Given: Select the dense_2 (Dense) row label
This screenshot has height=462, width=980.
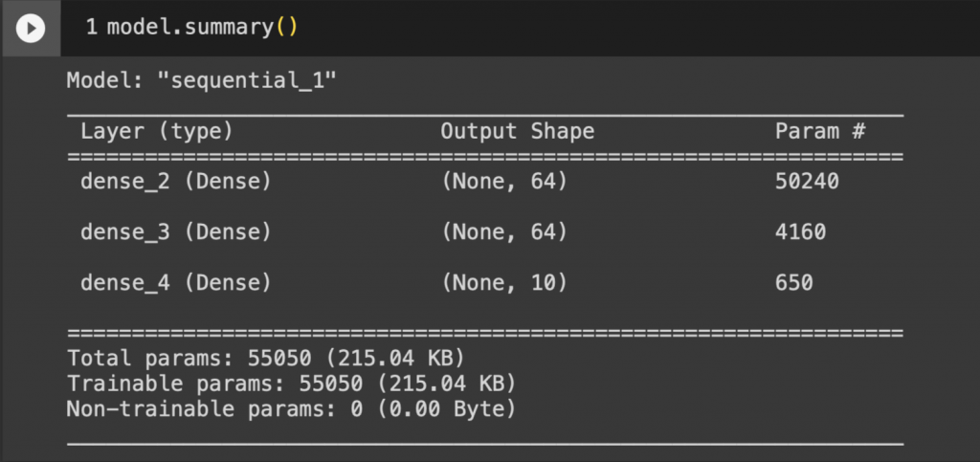Looking at the screenshot, I should click(176, 181).
